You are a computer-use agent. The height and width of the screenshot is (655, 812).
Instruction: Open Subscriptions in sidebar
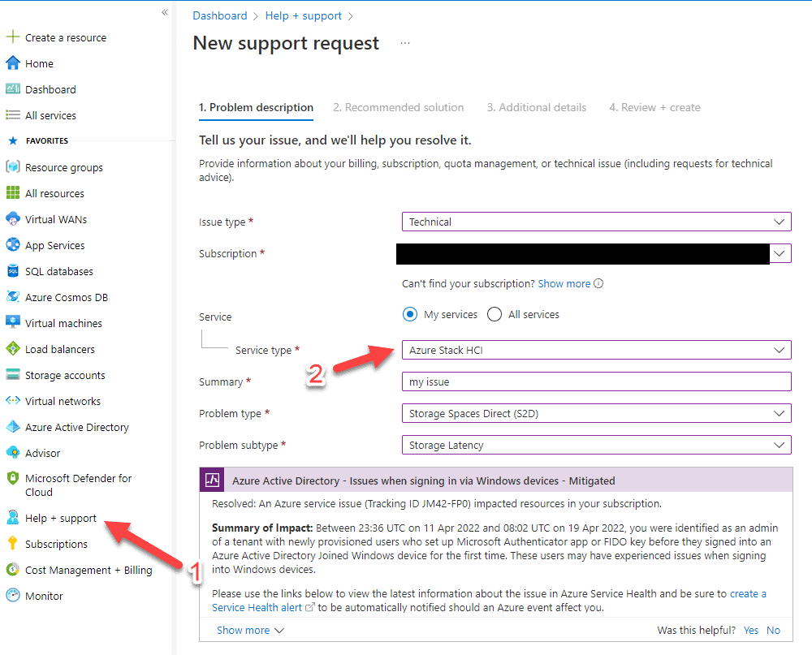(57, 544)
